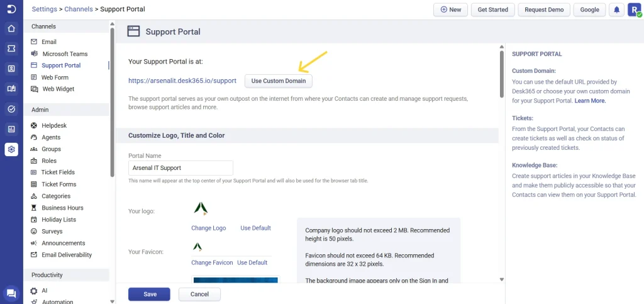
Task: Click Change Favicon link
Action: tap(212, 262)
